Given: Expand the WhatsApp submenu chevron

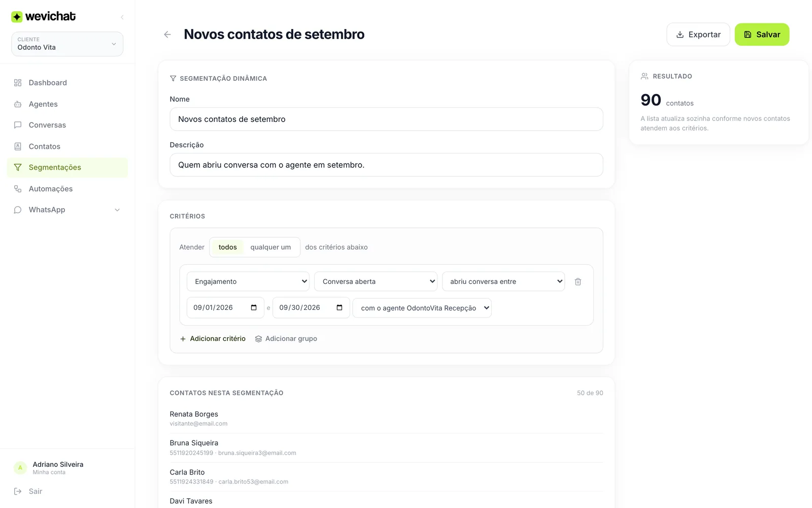Looking at the screenshot, I should tap(117, 210).
